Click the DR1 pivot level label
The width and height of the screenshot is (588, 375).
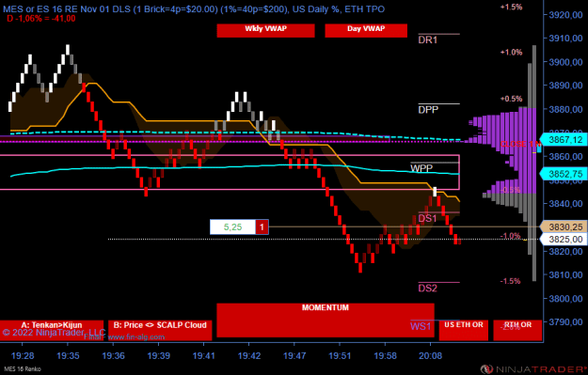428,39
